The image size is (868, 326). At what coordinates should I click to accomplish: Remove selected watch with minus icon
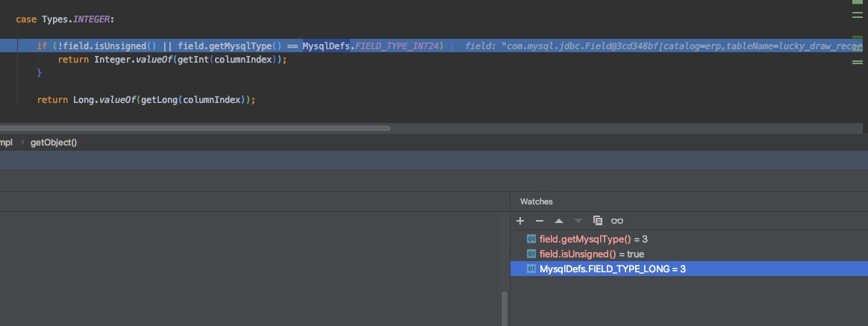[x=539, y=221]
